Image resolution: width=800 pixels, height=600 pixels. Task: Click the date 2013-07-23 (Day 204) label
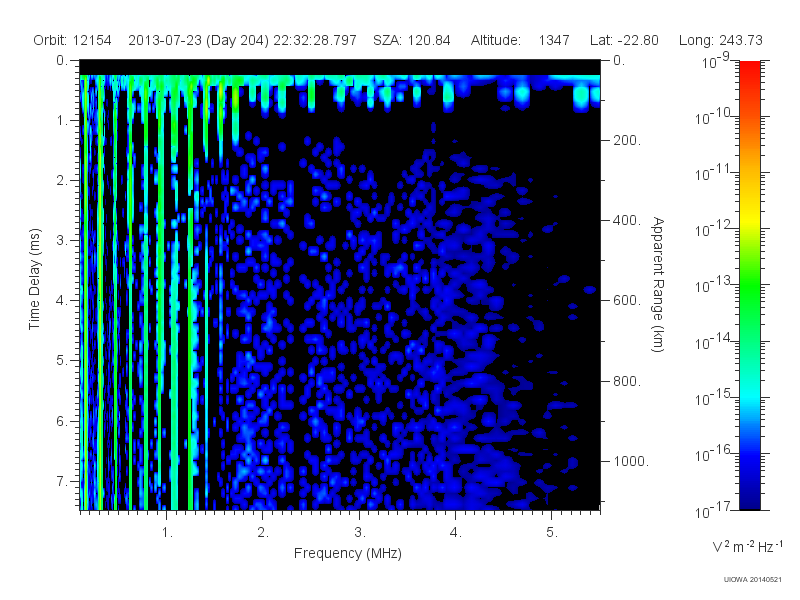coord(198,40)
